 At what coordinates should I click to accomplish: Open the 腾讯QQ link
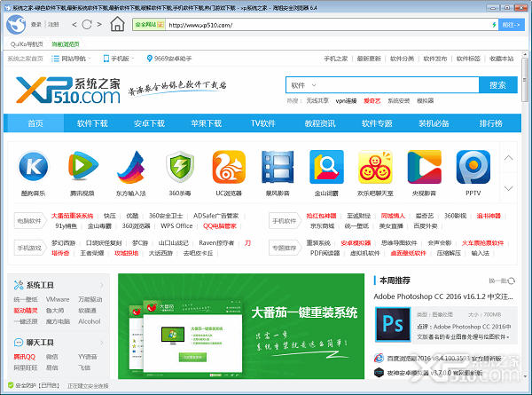(x=25, y=357)
